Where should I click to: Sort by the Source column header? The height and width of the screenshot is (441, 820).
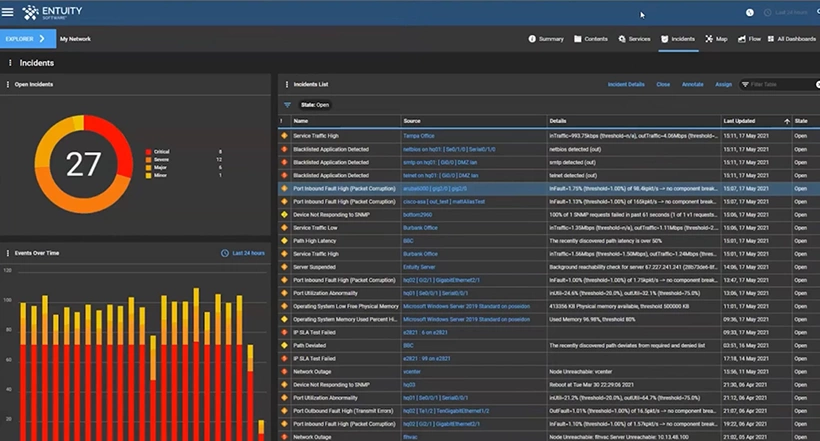coord(412,121)
